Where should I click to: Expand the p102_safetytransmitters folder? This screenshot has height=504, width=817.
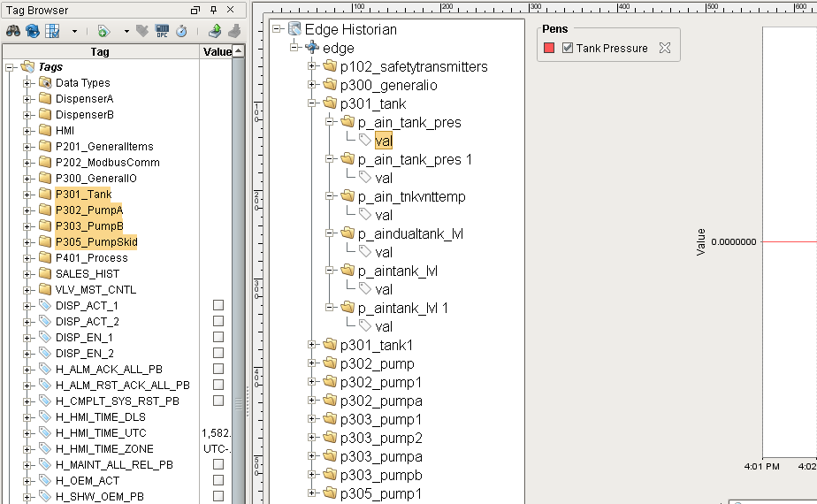pos(311,66)
